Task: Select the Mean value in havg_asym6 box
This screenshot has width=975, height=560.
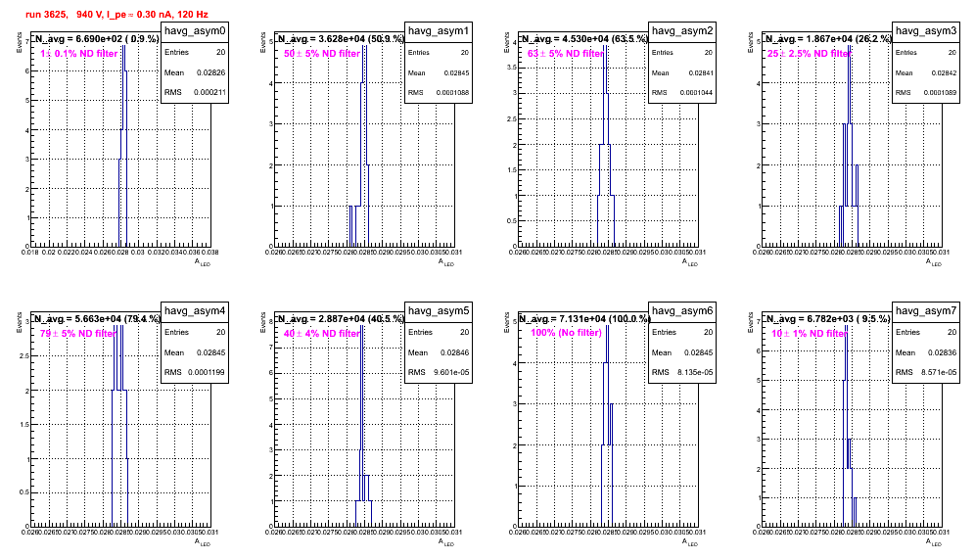Action: [x=699, y=352]
